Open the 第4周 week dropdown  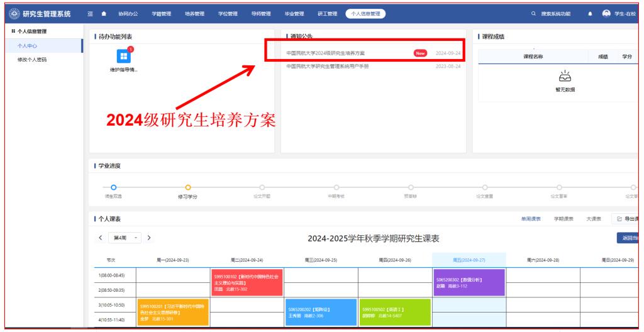(124, 237)
